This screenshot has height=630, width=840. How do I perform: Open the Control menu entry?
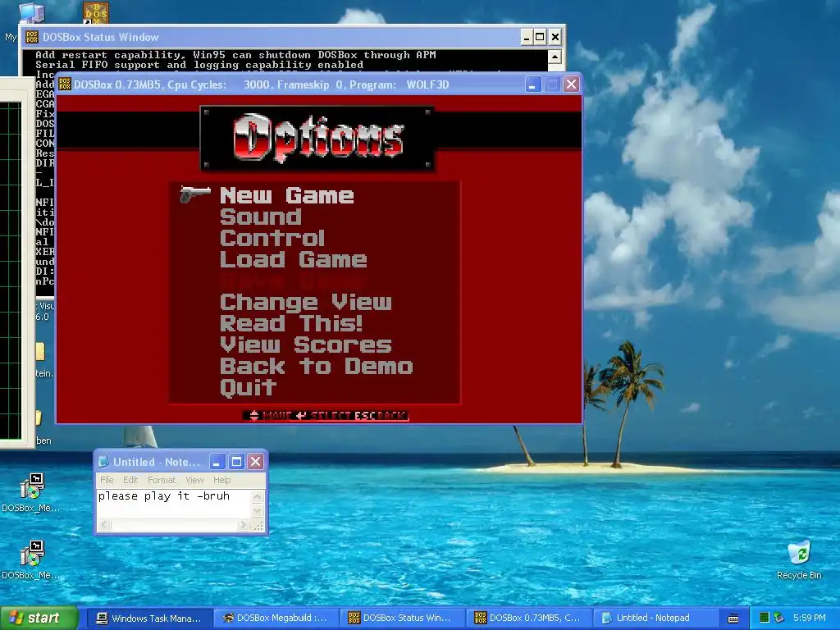(272, 239)
